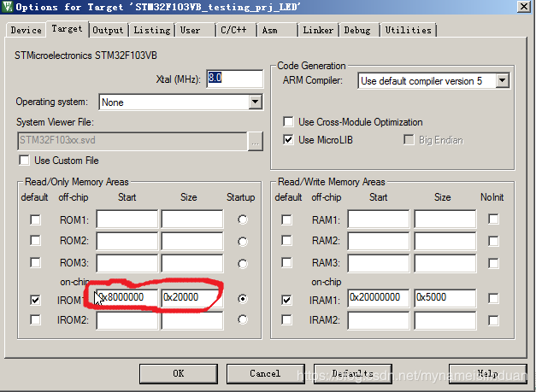
Task: Select IROM1 Startup radio button
Action: (243, 299)
